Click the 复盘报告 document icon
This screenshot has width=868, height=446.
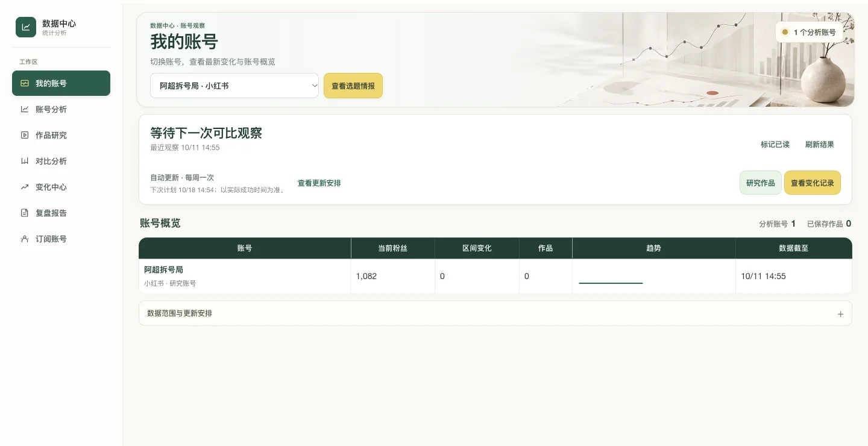pyautogui.click(x=25, y=213)
